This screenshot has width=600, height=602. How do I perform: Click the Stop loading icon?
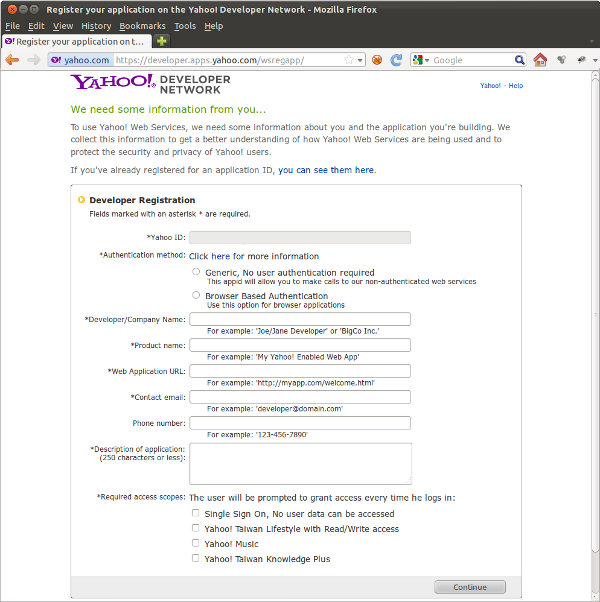coord(377,60)
